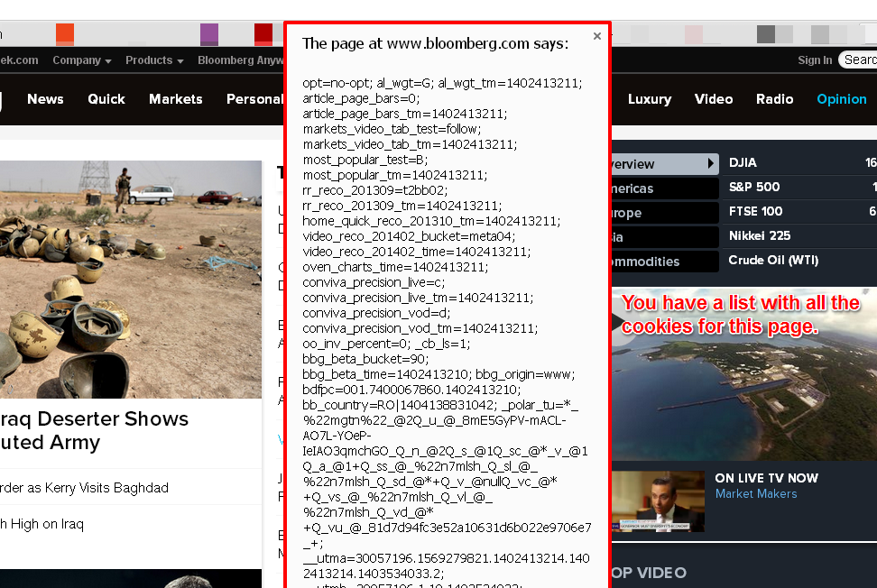Go to the Quick section
Screen dimensions: 877x588
coord(106,99)
